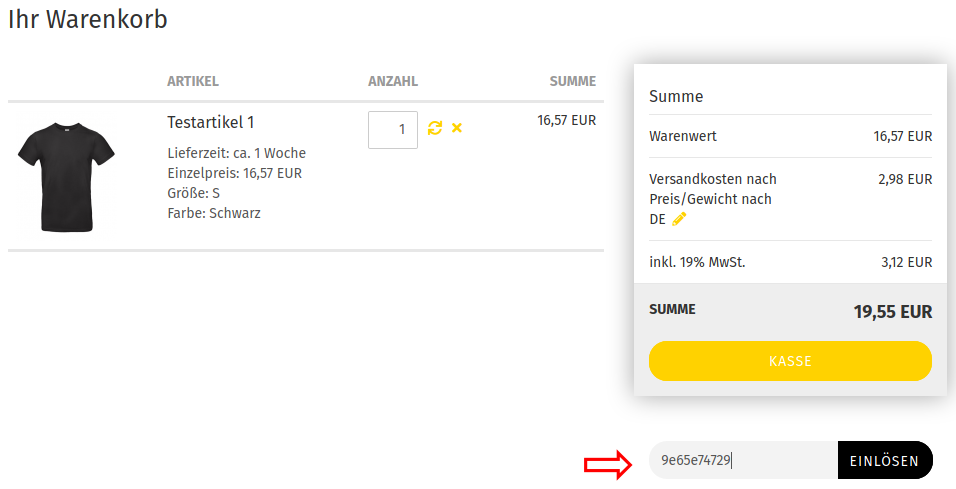Click the ARTIKEL column header
Image resolution: width=956 pixels, height=489 pixels.
pyautogui.click(x=193, y=81)
